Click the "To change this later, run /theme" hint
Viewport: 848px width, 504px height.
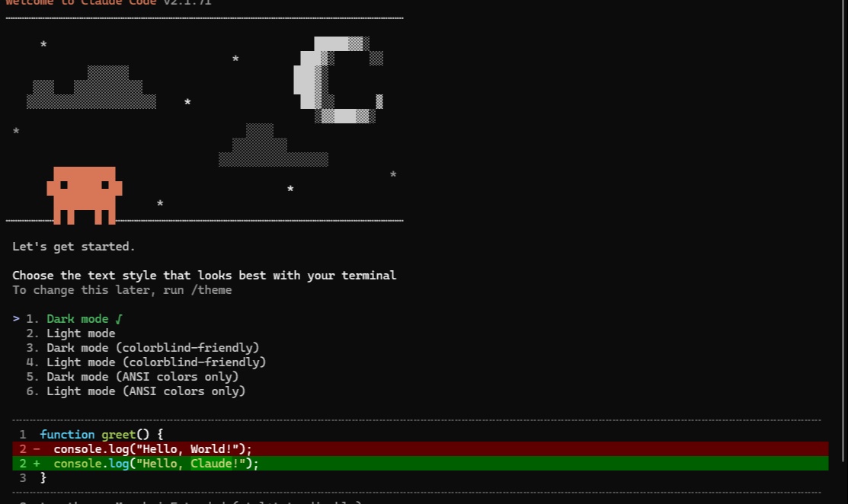tap(122, 290)
